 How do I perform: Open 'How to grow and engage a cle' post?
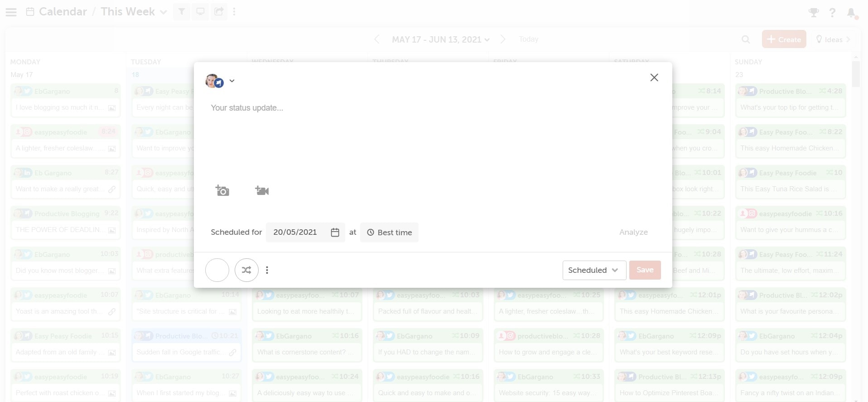pos(549,344)
